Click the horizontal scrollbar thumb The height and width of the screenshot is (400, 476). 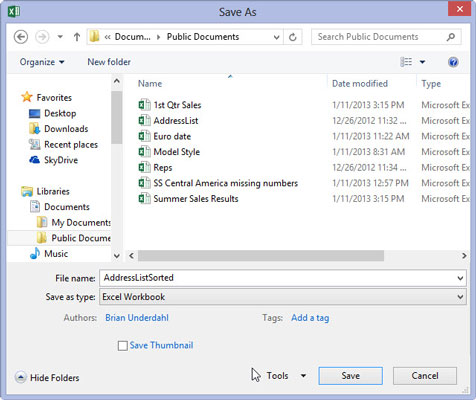[x=261, y=256]
